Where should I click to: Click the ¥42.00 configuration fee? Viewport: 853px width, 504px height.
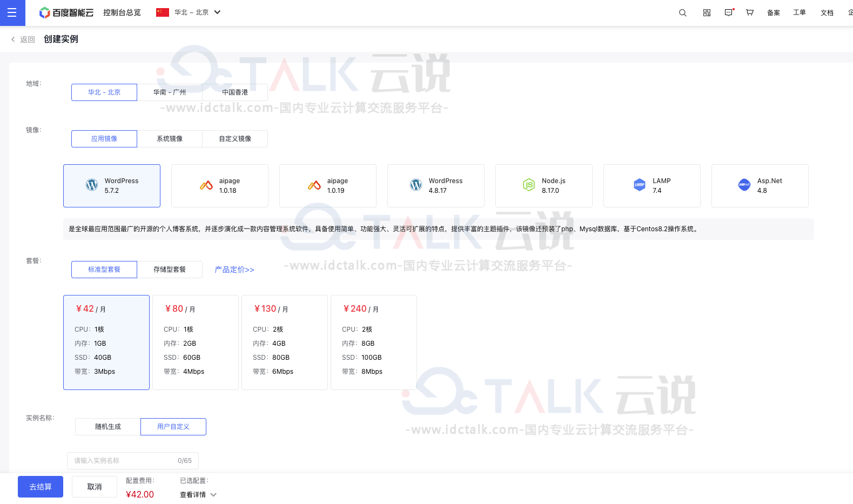click(140, 495)
